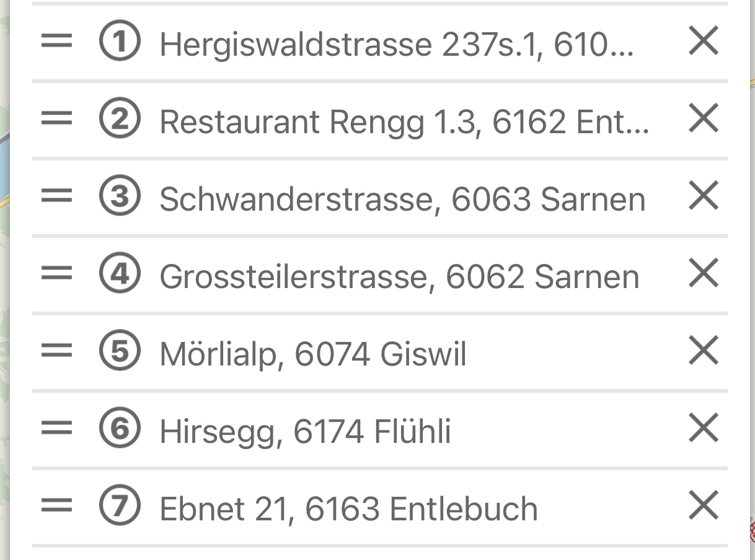Remove Ebnet 21, 6163 Entlebuch waypoint
755x560 pixels.
tap(704, 505)
